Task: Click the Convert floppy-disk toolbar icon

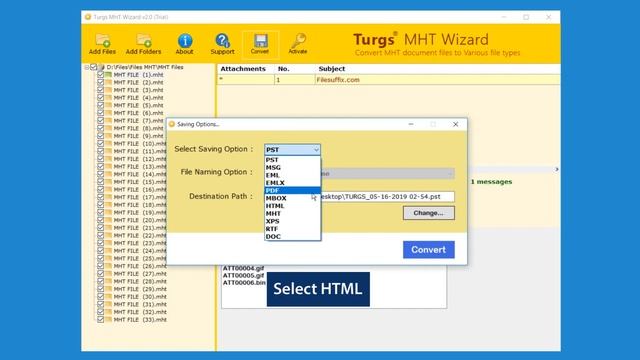Action: pyautogui.click(x=260, y=40)
